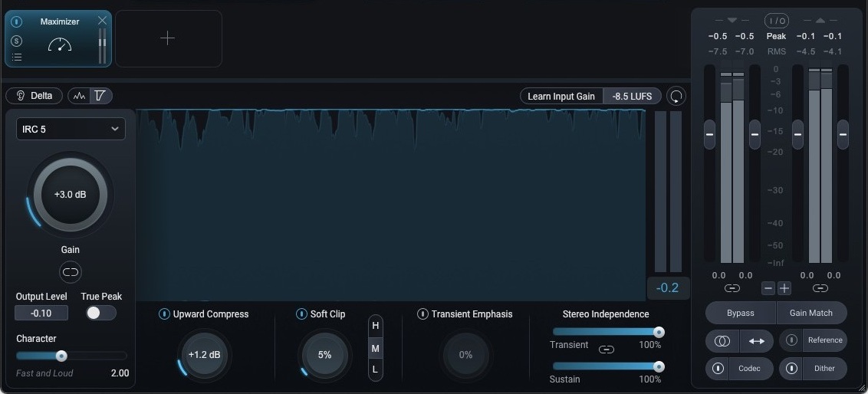Screen dimensions: 868x394
Task: Click the overlapping-circles stereo/mono icon
Action: point(722,341)
